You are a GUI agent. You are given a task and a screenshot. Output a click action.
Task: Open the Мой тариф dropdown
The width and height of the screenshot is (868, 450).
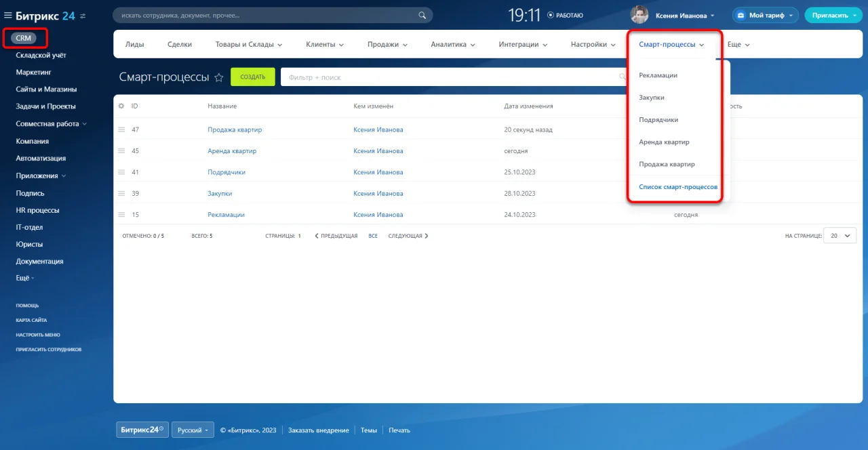pyautogui.click(x=766, y=15)
